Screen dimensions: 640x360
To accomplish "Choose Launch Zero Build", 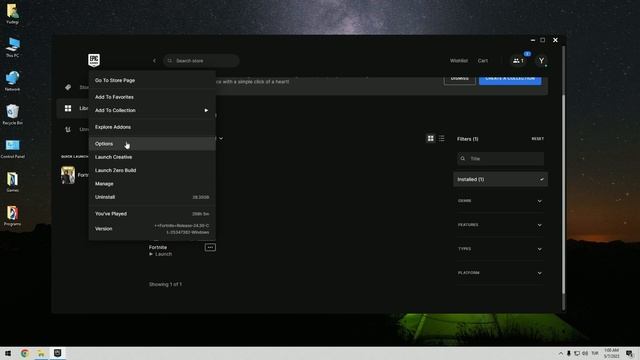I will [152, 171].
